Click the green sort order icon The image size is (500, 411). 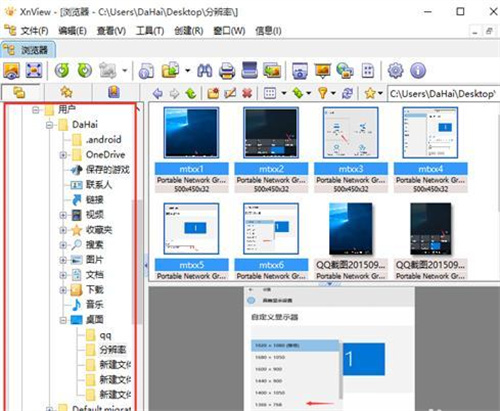(297, 93)
